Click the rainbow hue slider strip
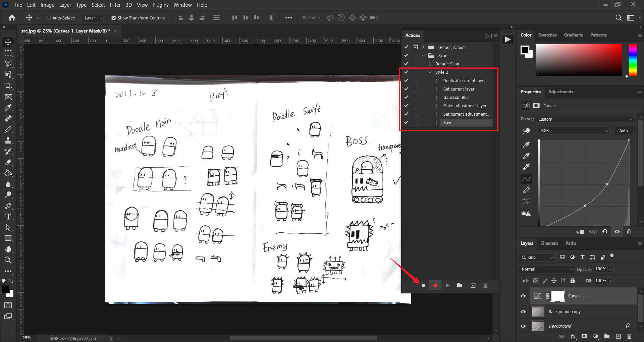The height and width of the screenshot is (342, 644). point(633,60)
